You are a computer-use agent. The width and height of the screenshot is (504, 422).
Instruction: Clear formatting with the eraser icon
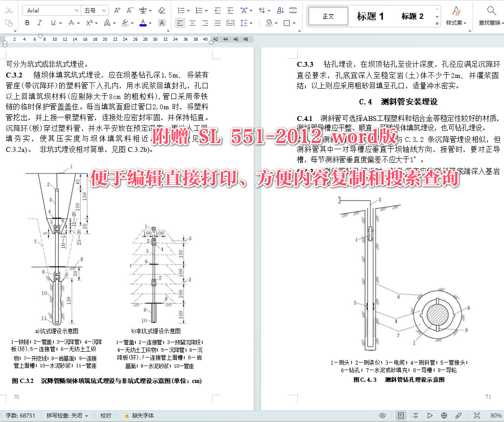162,10
